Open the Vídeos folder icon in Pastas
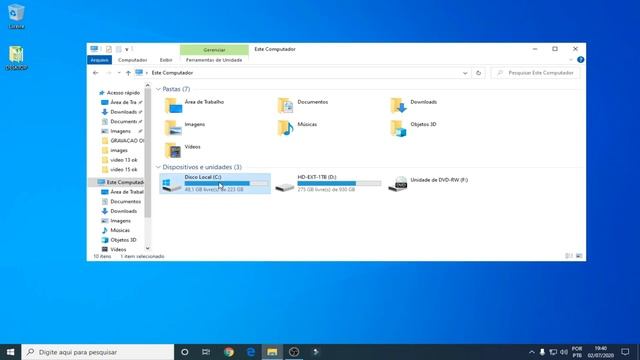The width and height of the screenshot is (640, 360). coord(173,150)
